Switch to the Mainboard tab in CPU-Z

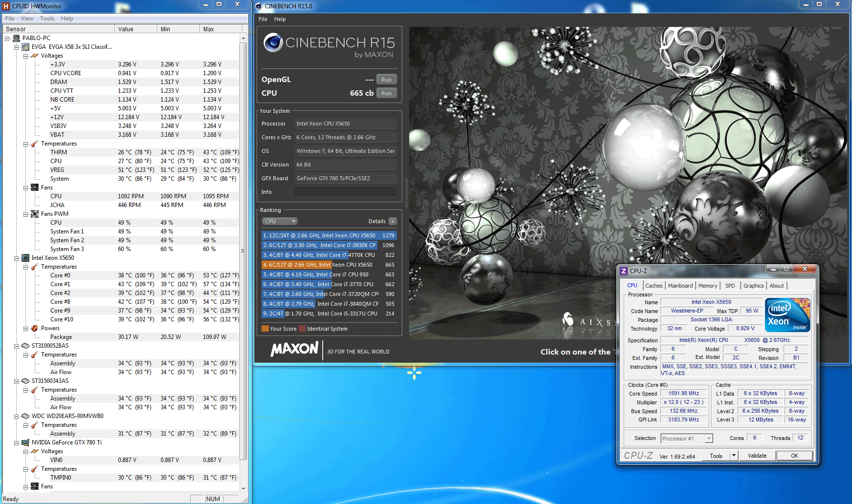pyautogui.click(x=680, y=286)
